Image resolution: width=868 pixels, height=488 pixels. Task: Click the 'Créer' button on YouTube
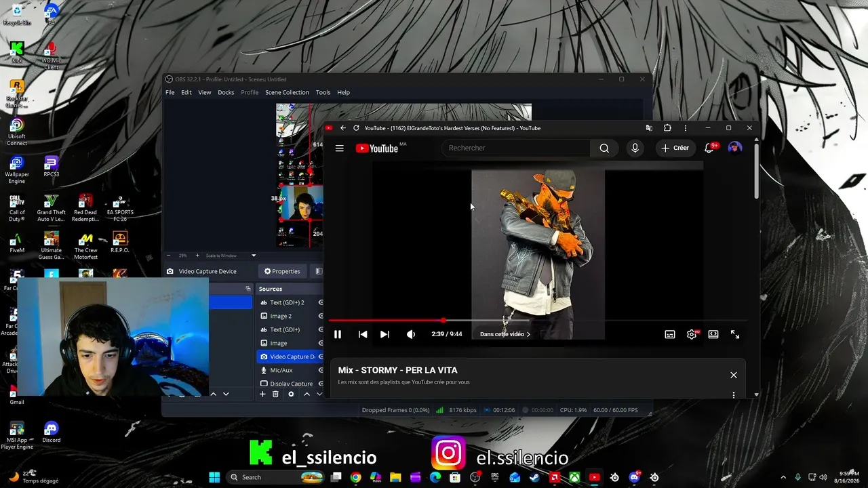(675, 148)
